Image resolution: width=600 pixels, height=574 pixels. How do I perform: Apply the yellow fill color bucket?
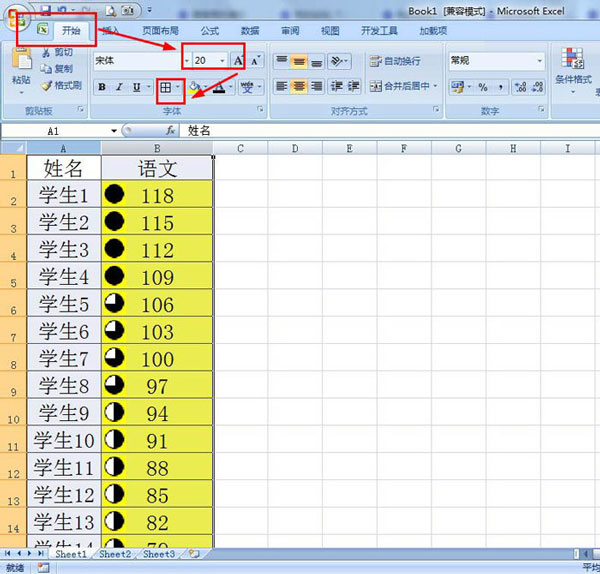pyautogui.click(x=194, y=88)
